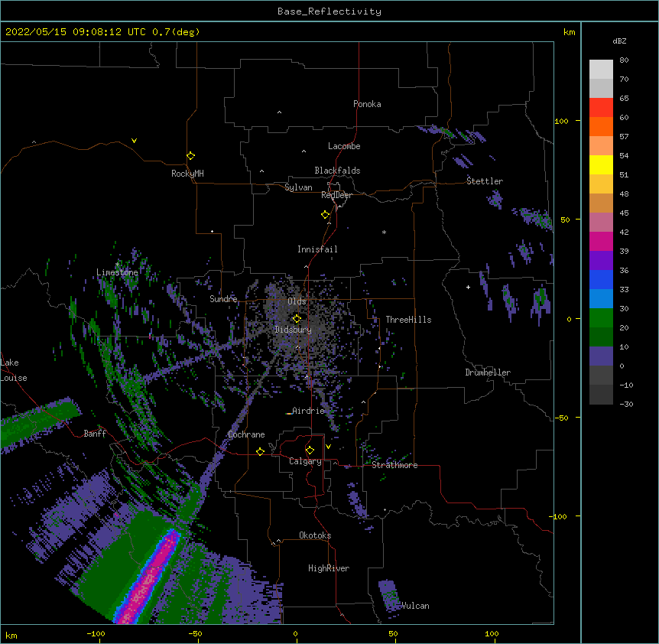659x644 pixels.
Task: Click the Innisfail town label
Action: pyautogui.click(x=317, y=249)
